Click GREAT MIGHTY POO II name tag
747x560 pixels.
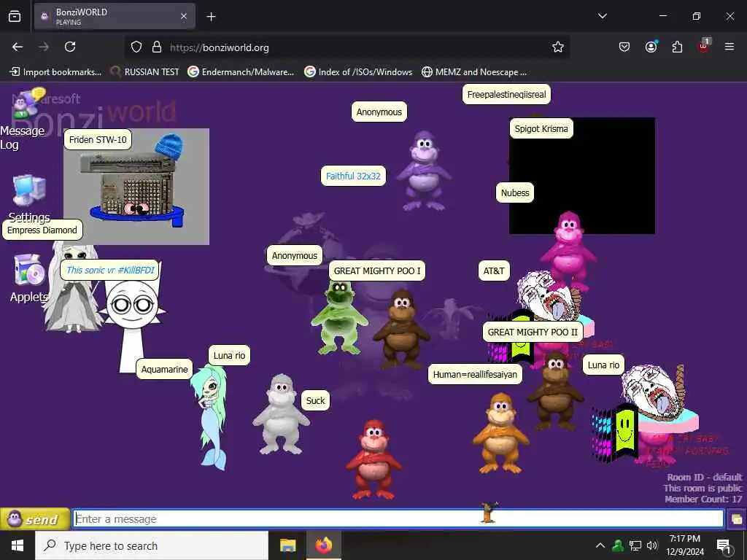coord(532,332)
